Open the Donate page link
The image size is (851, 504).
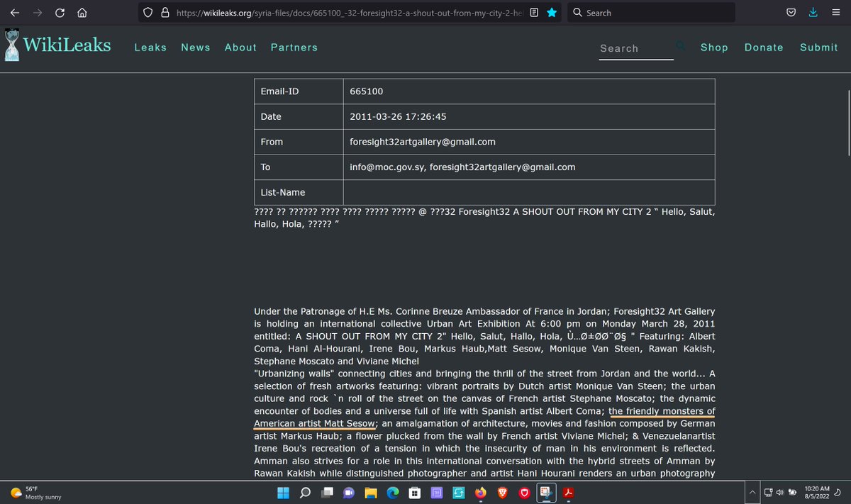click(x=764, y=47)
